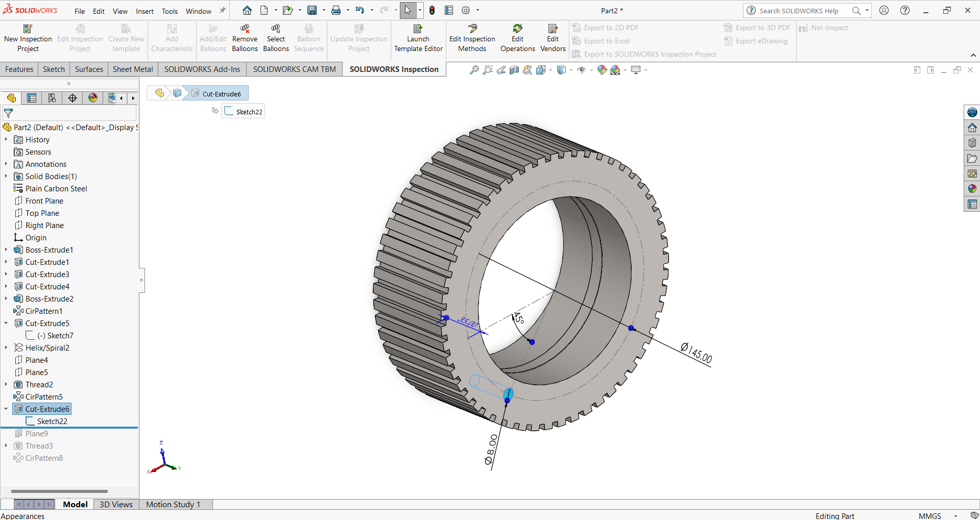Toggle the Hide/Show Items eye icon
This screenshot has width=980, height=520.
(582, 70)
